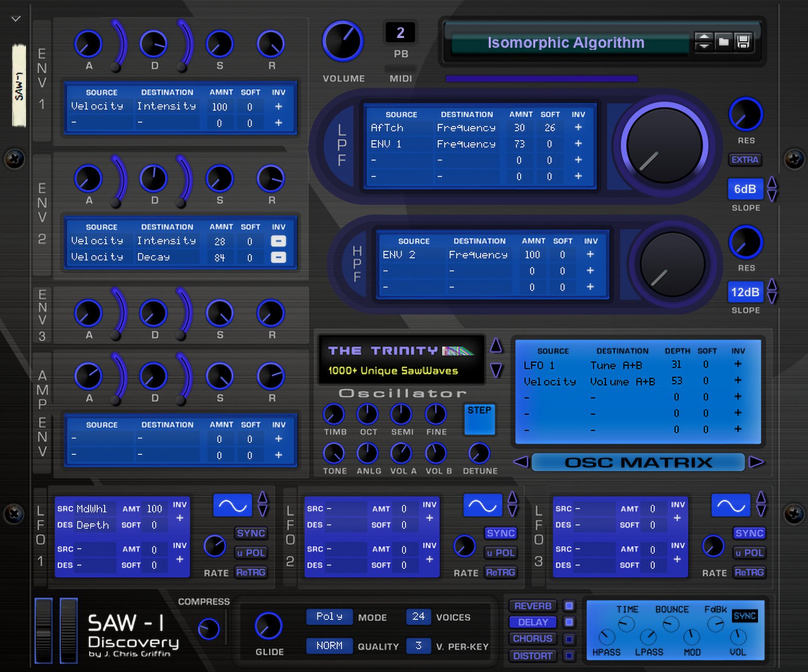Open the preset folder browser icon

click(x=724, y=42)
